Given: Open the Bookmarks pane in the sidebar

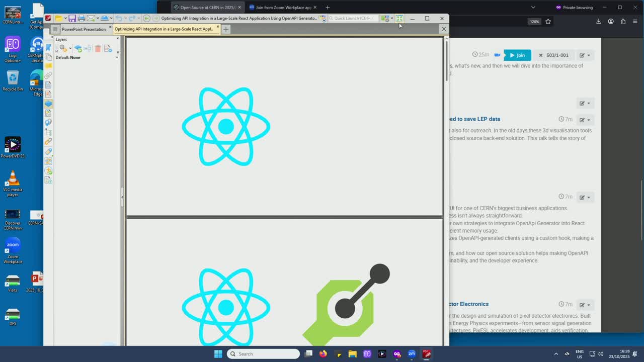Looking at the screenshot, I should click(x=48, y=48).
